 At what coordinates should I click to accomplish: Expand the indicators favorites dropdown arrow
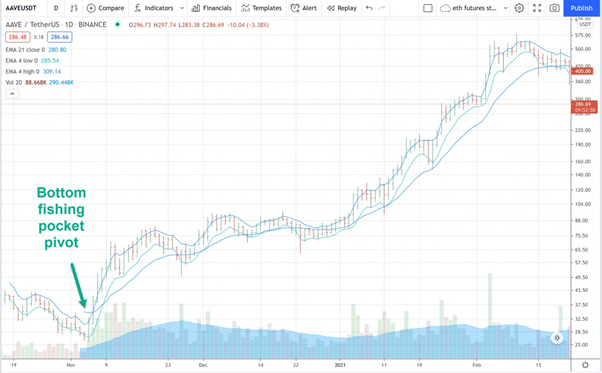(x=182, y=8)
